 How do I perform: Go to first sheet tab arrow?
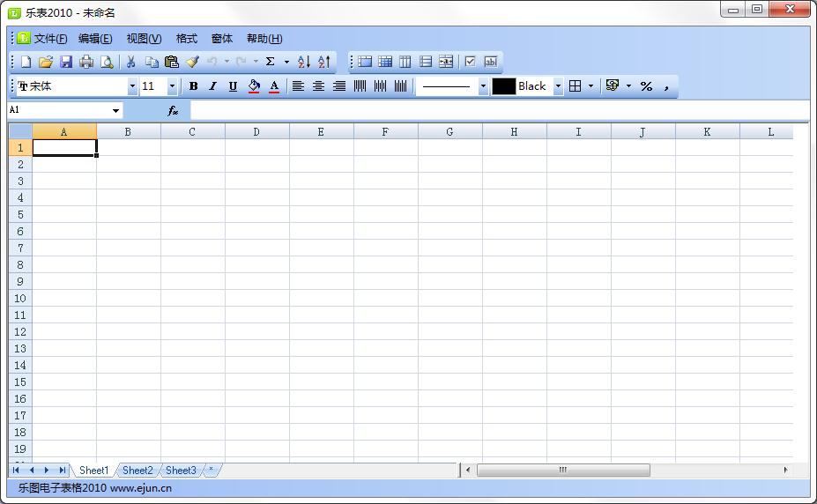(x=16, y=471)
